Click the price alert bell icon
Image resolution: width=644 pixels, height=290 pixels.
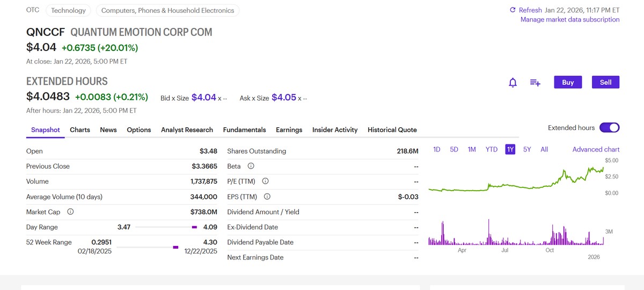click(x=513, y=82)
